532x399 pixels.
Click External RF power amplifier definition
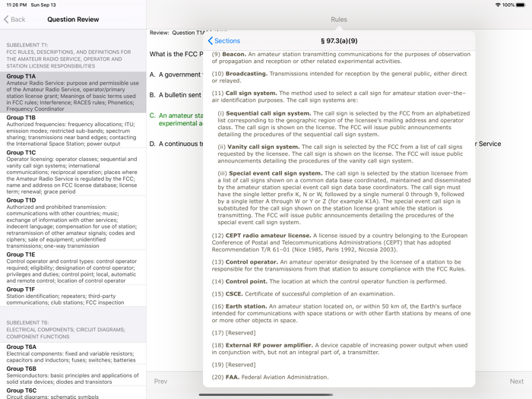(x=339, y=349)
